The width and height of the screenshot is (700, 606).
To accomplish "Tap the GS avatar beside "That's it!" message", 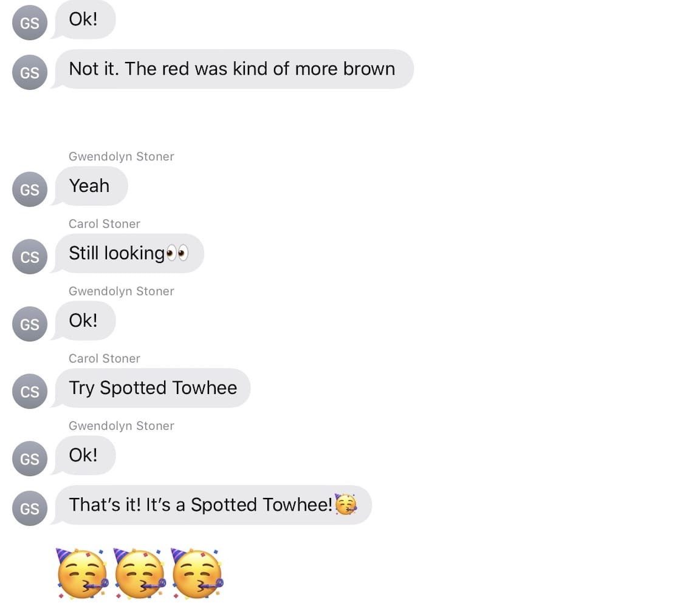I will [29, 508].
